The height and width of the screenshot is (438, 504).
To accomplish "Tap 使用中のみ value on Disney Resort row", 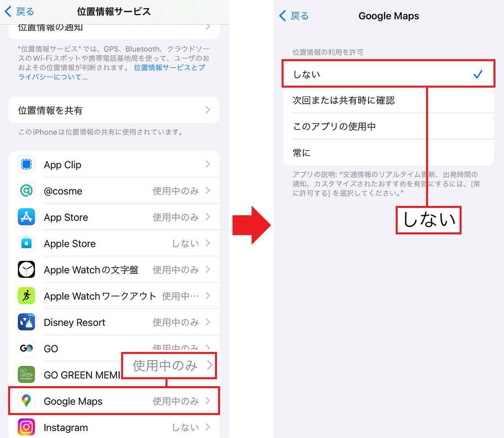I will click(176, 322).
